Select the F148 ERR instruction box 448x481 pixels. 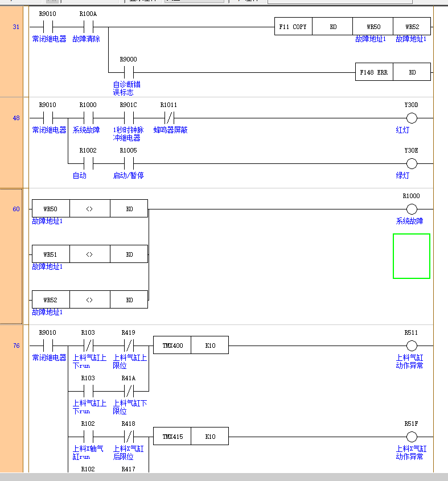373,72
